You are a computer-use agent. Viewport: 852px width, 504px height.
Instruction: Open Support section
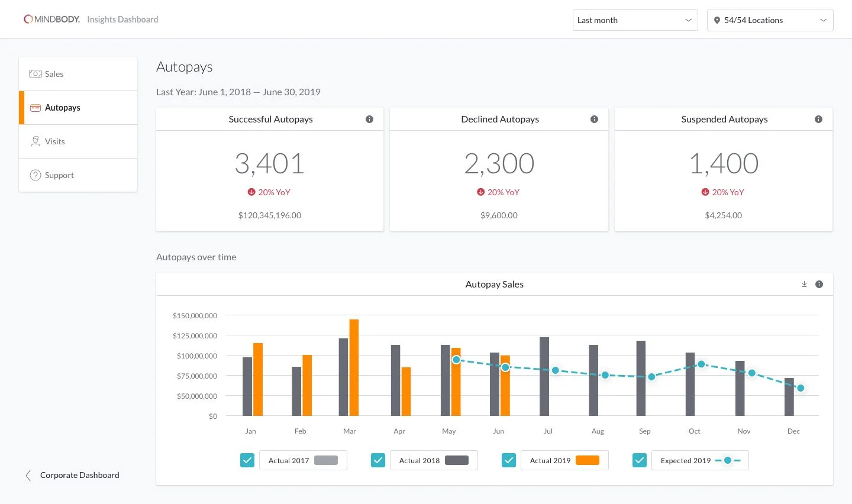78,175
